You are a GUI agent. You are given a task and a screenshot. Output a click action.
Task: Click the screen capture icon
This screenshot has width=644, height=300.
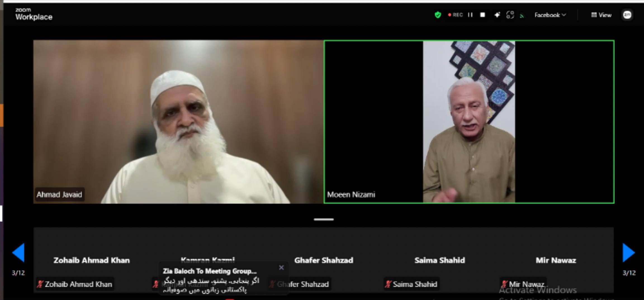510,15
